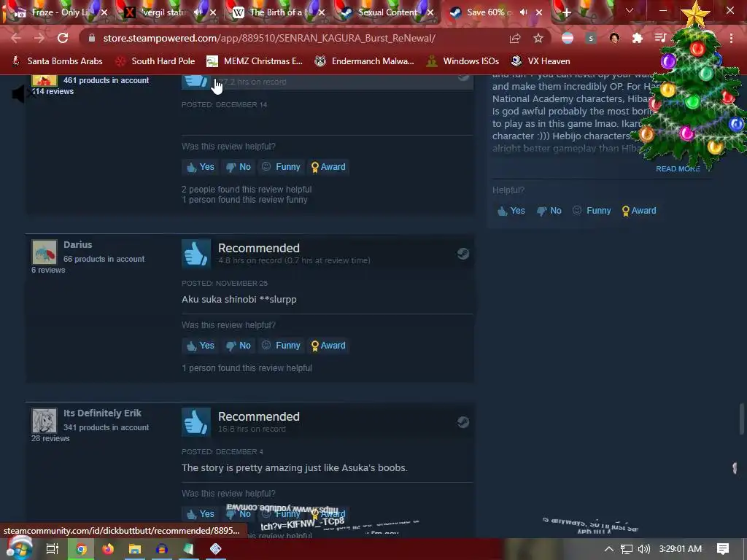Mark right sidebar review as Funny
Screen dimensions: 747x560
coord(592,211)
